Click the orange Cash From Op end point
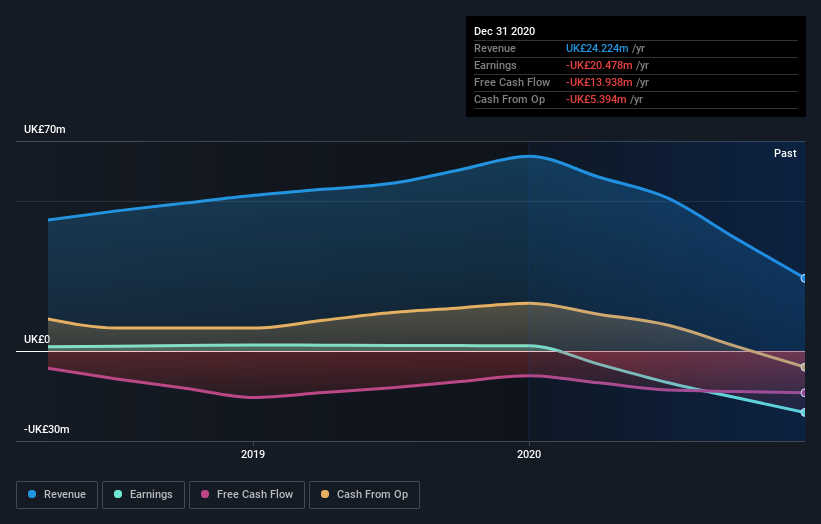The width and height of the screenshot is (821, 524). (x=804, y=367)
